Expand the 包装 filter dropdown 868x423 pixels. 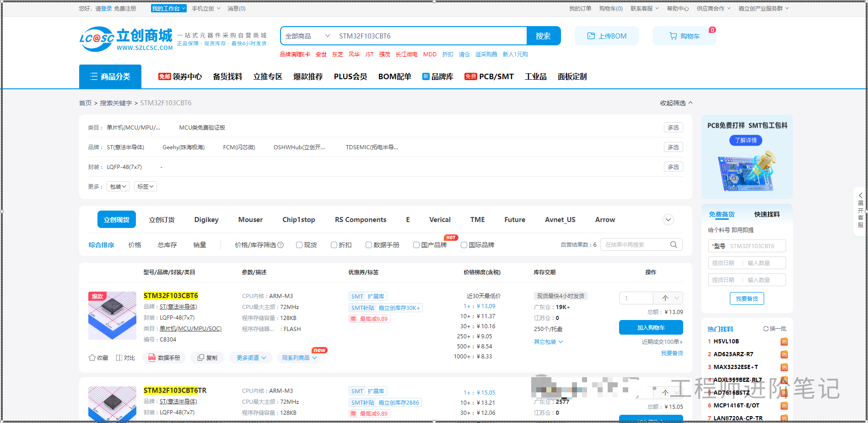[118, 186]
